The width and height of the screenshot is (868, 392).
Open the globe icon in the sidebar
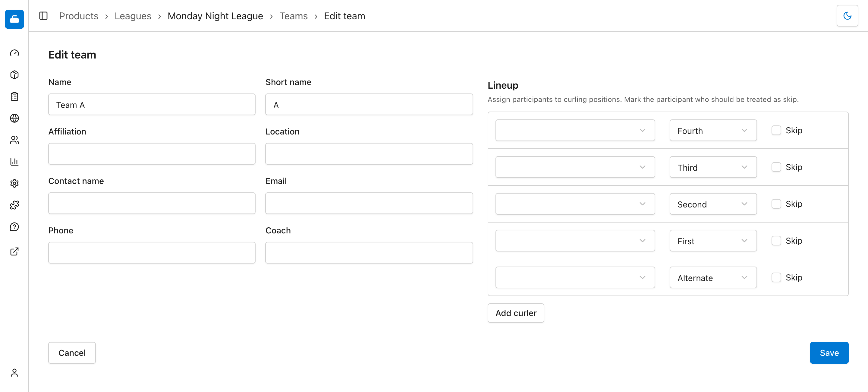tap(14, 118)
